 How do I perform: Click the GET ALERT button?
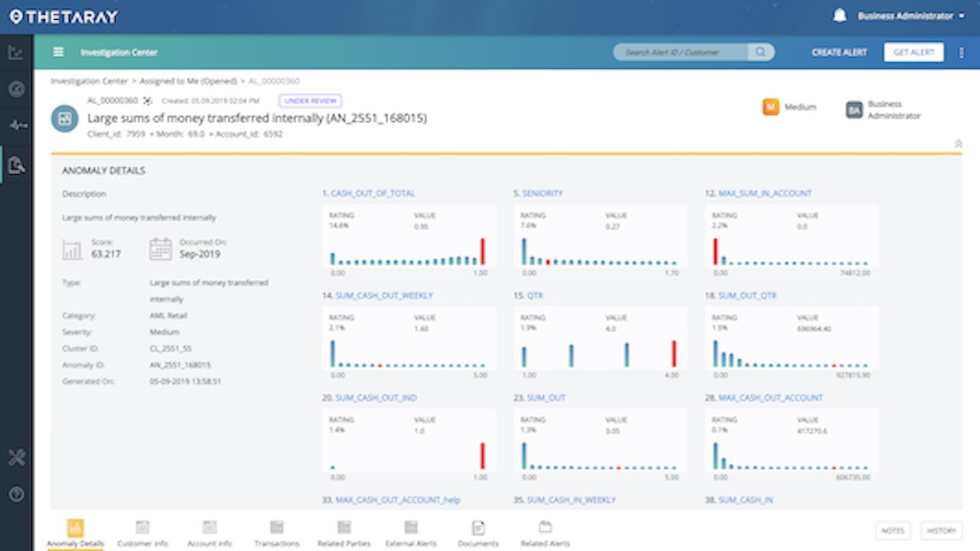913,52
